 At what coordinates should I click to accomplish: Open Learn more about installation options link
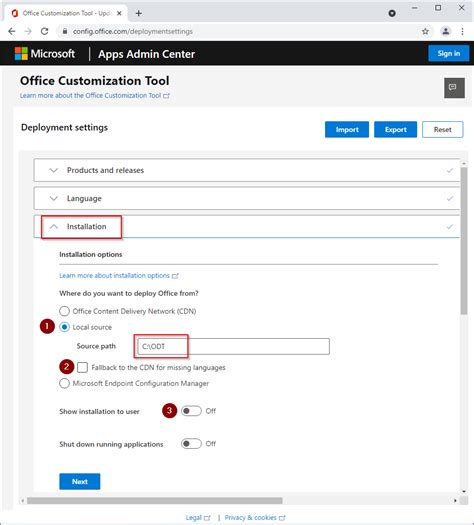119,276
